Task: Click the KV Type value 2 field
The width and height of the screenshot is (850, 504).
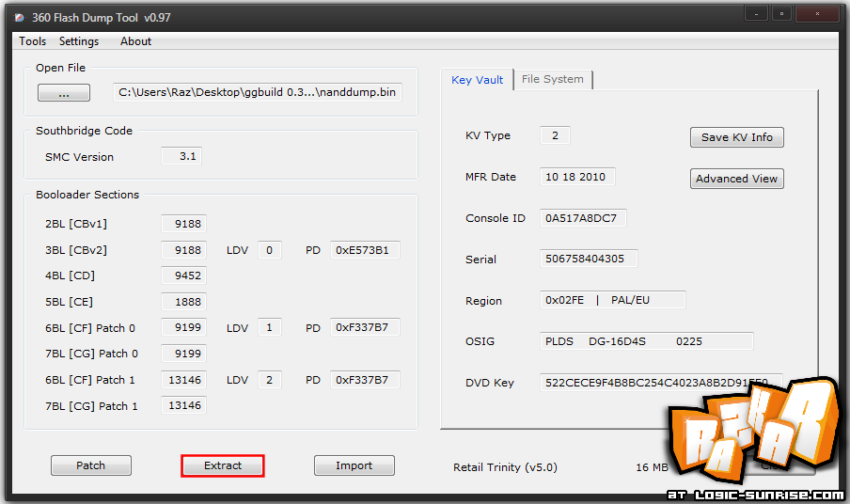Action: click(x=555, y=135)
